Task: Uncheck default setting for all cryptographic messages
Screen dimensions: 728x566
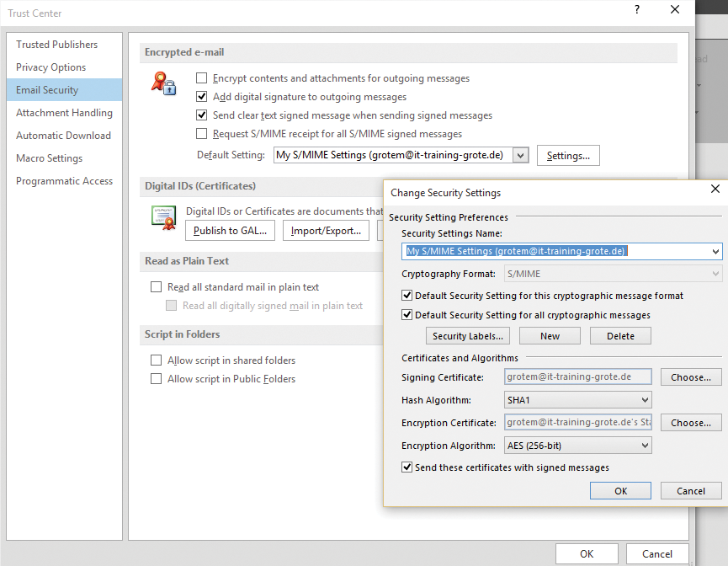Action: [407, 314]
